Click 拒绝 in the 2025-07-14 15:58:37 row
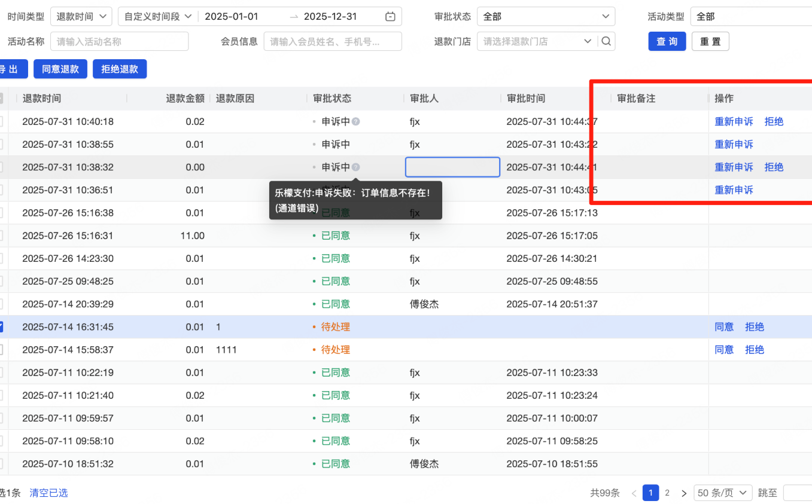 (x=755, y=350)
